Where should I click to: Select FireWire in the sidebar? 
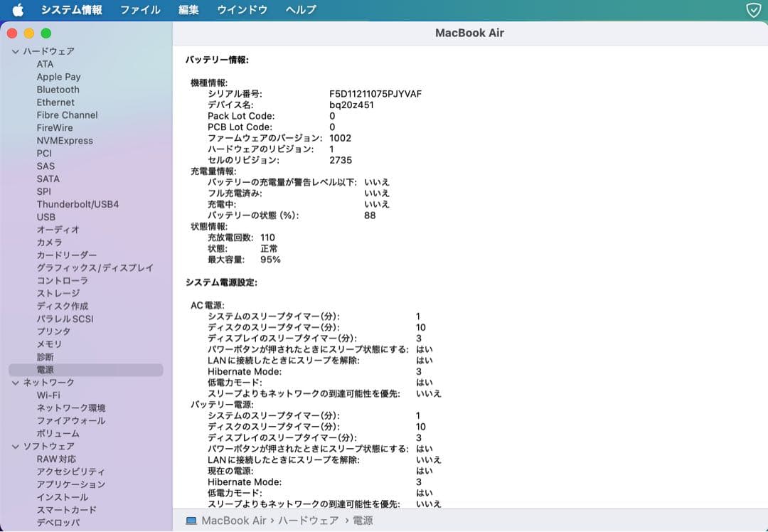pyautogui.click(x=54, y=128)
